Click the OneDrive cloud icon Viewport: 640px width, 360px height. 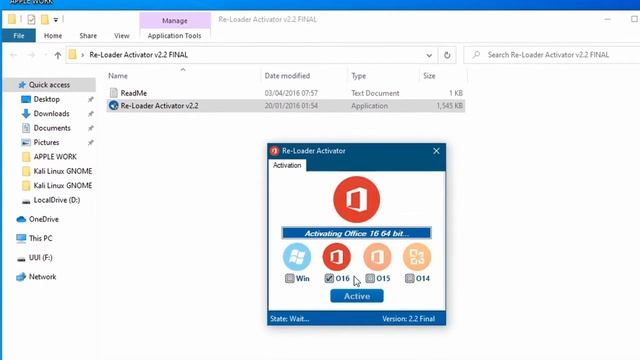coord(21,219)
